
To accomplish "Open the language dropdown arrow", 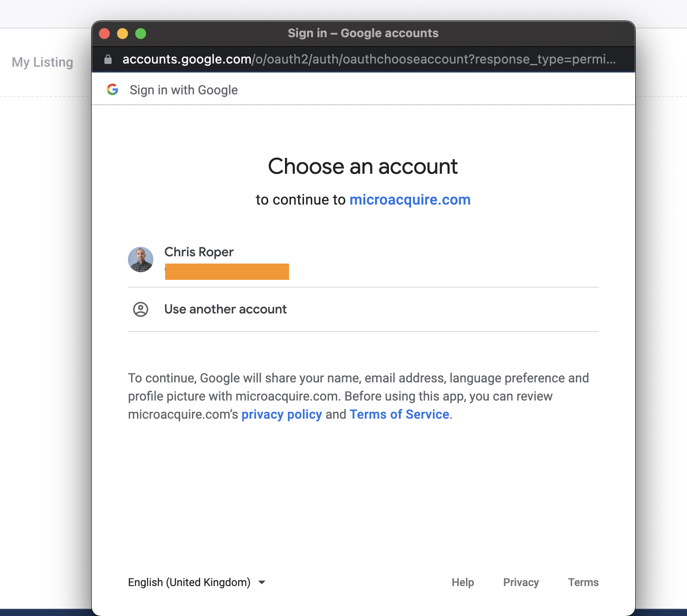I will point(262,582).
